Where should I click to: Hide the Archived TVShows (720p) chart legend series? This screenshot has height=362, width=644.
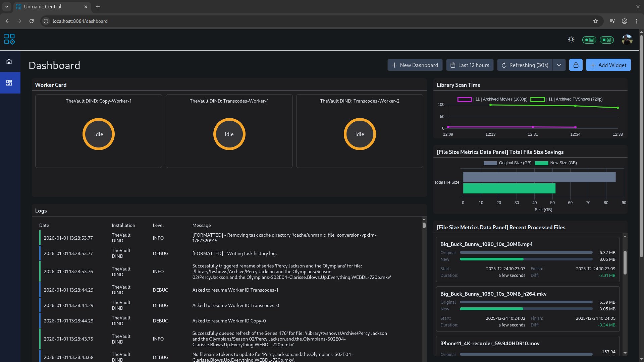pos(575,99)
